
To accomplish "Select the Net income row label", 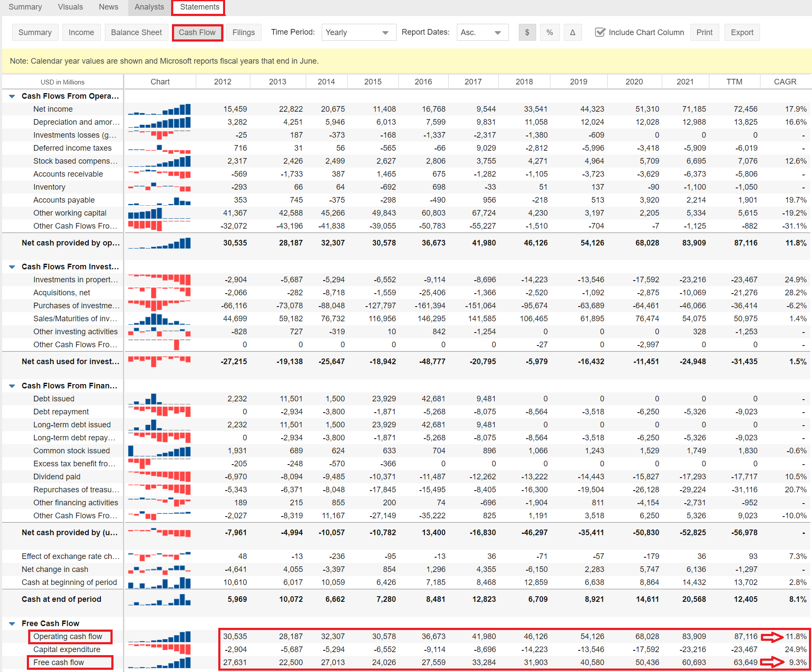I will click(x=53, y=109).
